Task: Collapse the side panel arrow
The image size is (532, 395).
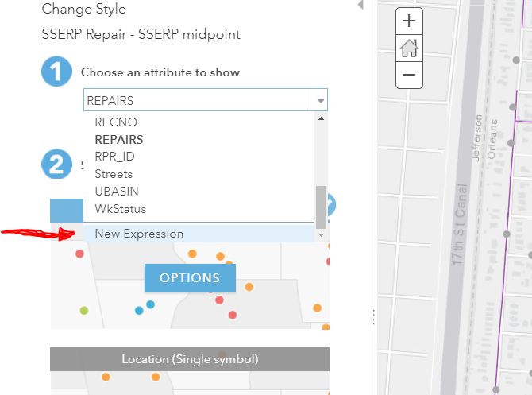Action: (x=360, y=6)
